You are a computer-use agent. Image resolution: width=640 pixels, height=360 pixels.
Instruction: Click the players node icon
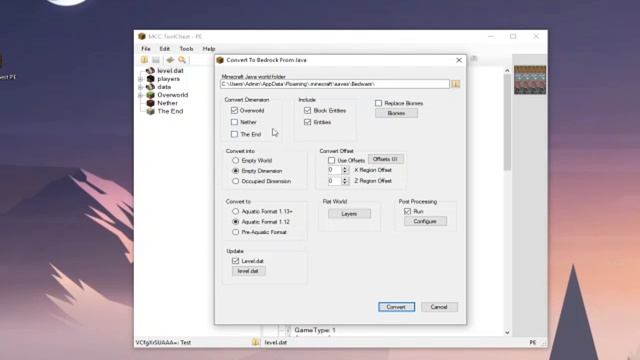(x=150, y=79)
